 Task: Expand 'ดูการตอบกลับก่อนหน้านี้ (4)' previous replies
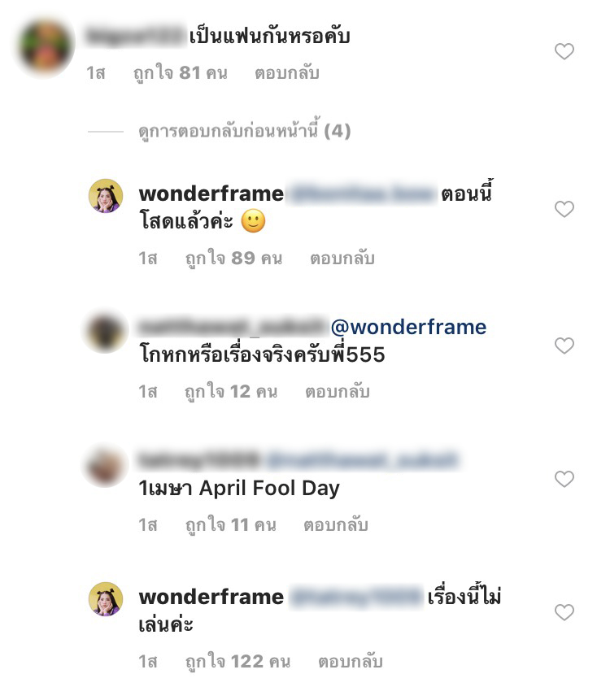tap(244, 131)
